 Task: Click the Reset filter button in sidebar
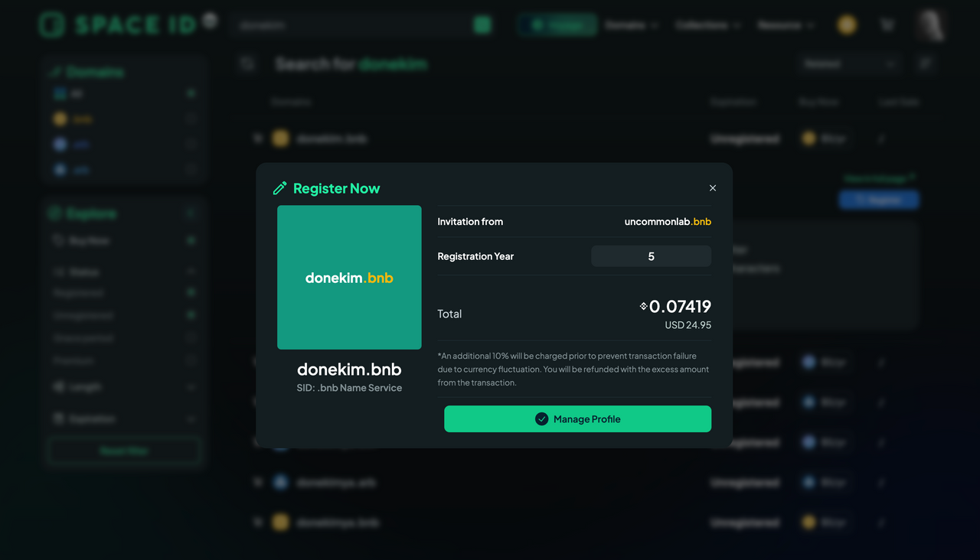124,451
